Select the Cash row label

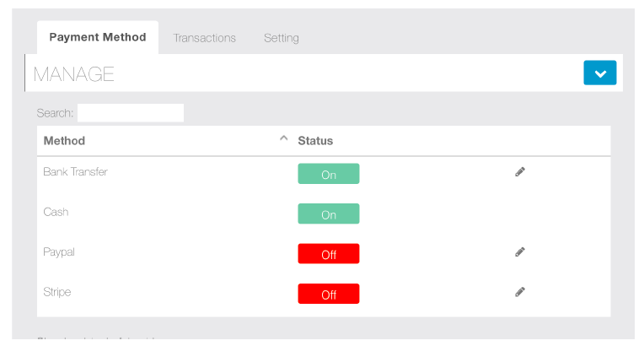(56, 212)
